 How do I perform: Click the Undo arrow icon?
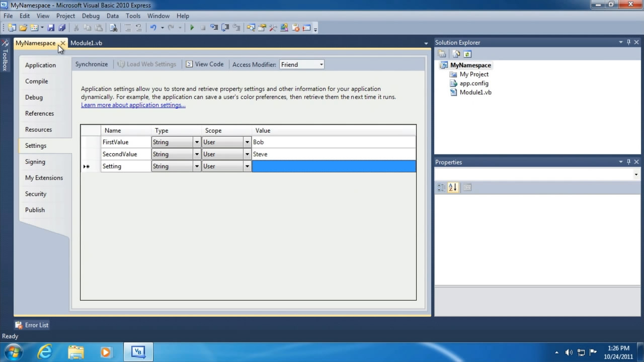(153, 28)
